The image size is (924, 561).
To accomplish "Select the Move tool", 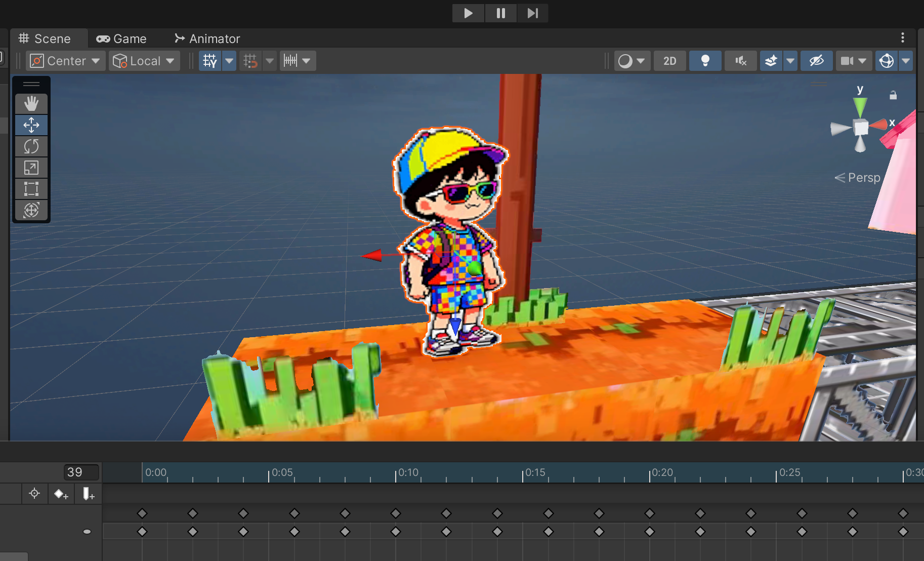I will 31,125.
